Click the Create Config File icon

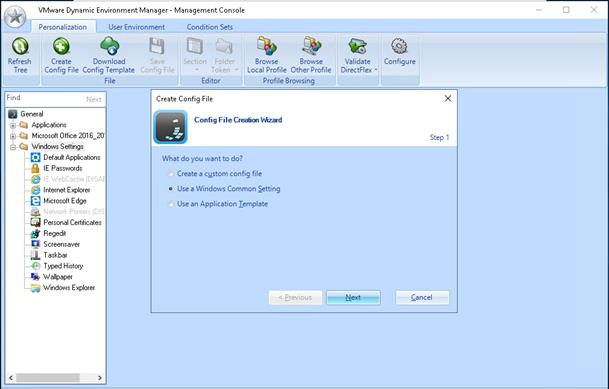pyautogui.click(x=61, y=47)
